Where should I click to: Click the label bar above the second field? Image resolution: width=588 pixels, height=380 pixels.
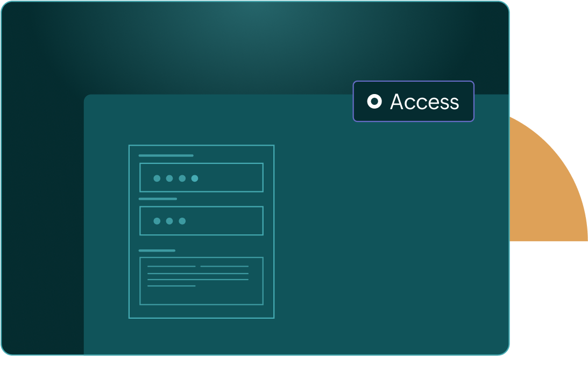(x=158, y=199)
